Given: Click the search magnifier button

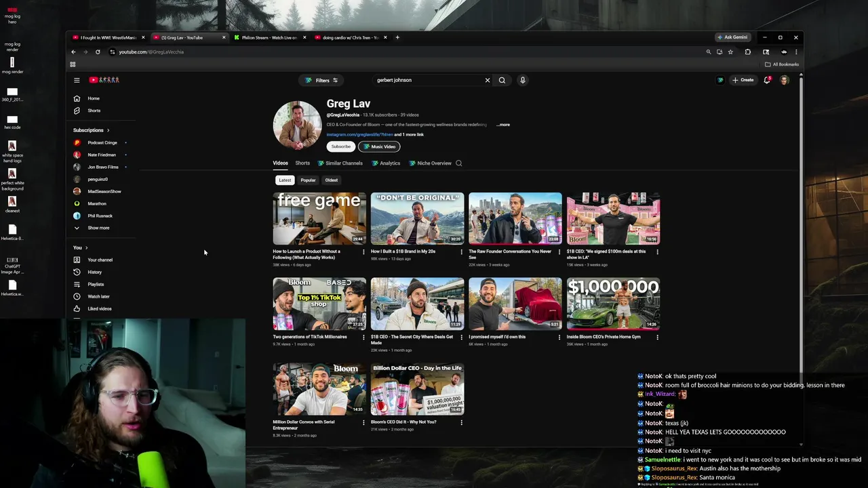Looking at the screenshot, I should [x=502, y=80].
